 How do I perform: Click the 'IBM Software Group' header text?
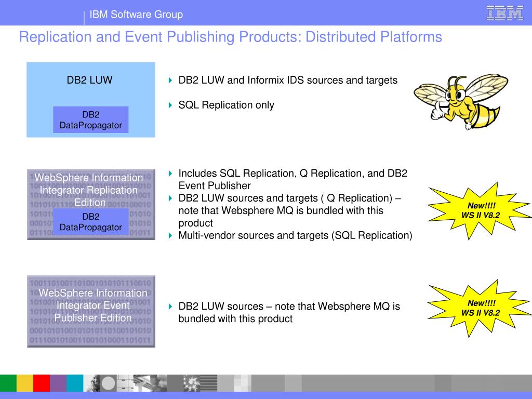[136, 15]
